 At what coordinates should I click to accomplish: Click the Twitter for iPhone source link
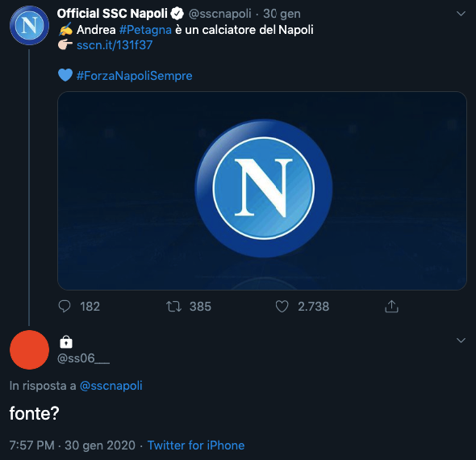[x=196, y=445]
